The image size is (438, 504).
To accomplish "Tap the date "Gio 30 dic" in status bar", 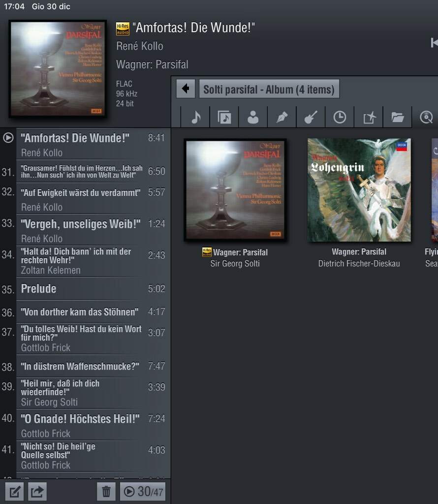I will click(x=51, y=6).
